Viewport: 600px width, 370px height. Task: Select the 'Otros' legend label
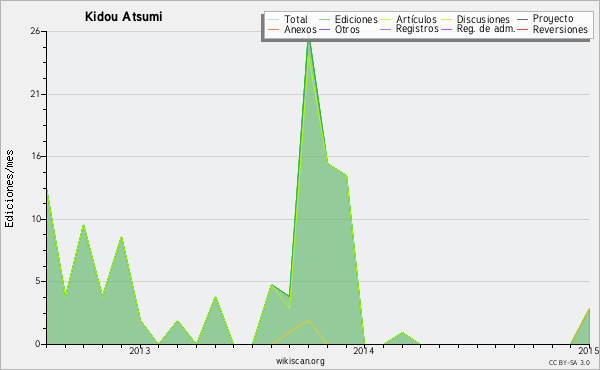point(347,29)
